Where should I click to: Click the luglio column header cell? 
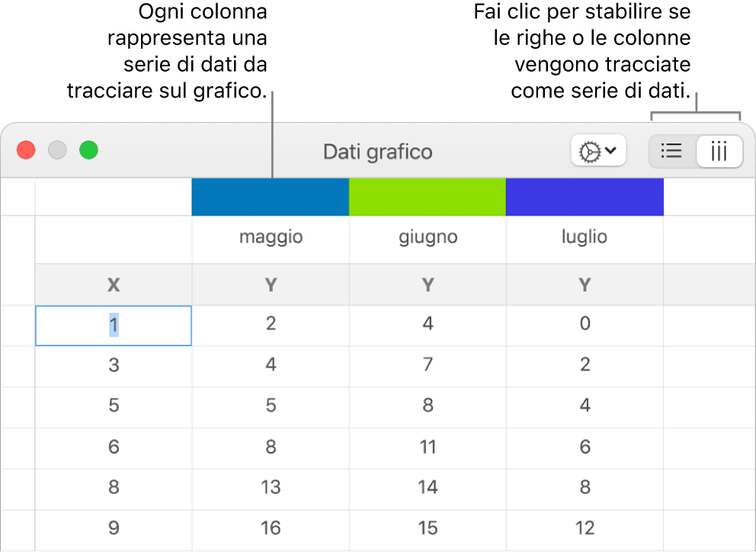[x=585, y=237]
